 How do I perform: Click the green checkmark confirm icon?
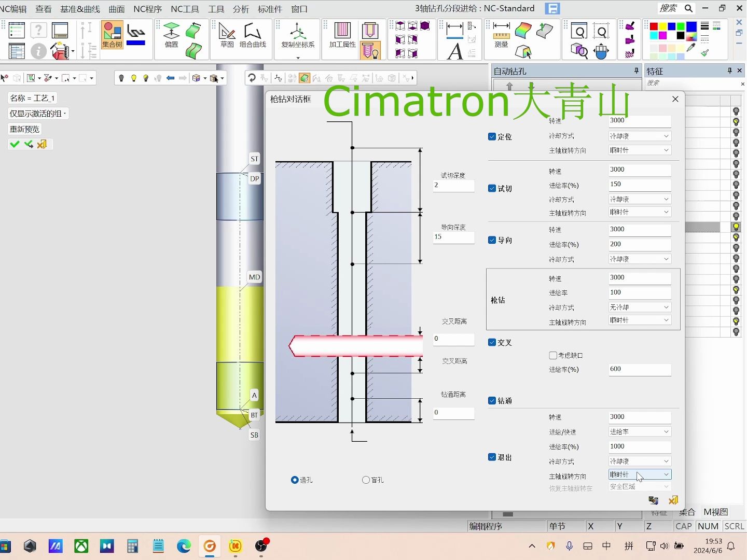(x=15, y=144)
